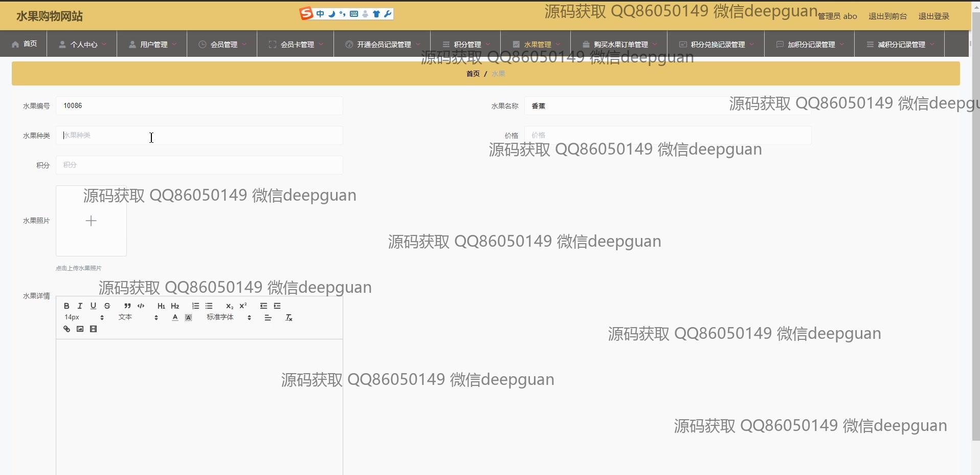Open the text color picker
This screenshot has height=475, width=980.
tap(175, 318)
